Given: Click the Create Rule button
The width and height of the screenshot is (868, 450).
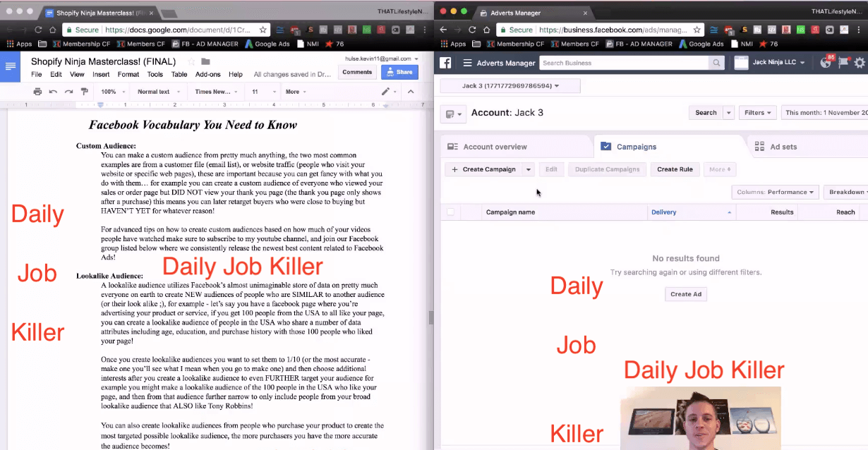Looking at the screenshot, I should [x=675, y=169].
